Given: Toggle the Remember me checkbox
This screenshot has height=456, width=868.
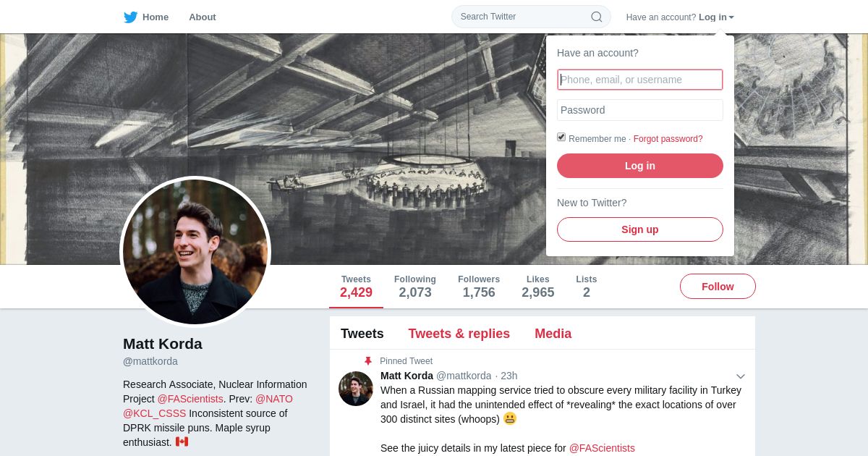Looking at the screenshot, I should pos(561,138).
